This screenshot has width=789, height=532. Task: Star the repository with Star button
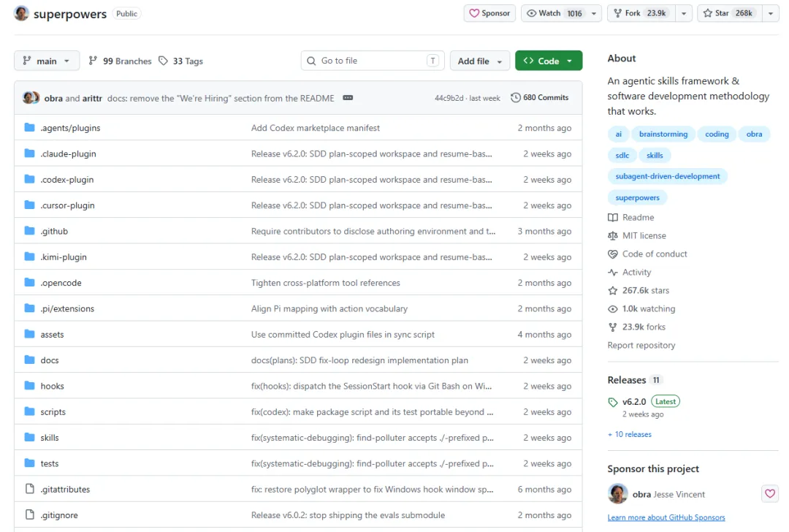(x=730, y=13)
